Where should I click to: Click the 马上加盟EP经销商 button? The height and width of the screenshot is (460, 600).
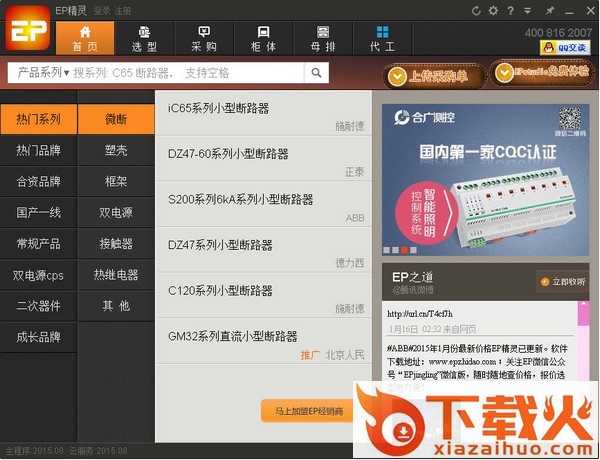tap(308, 411)
